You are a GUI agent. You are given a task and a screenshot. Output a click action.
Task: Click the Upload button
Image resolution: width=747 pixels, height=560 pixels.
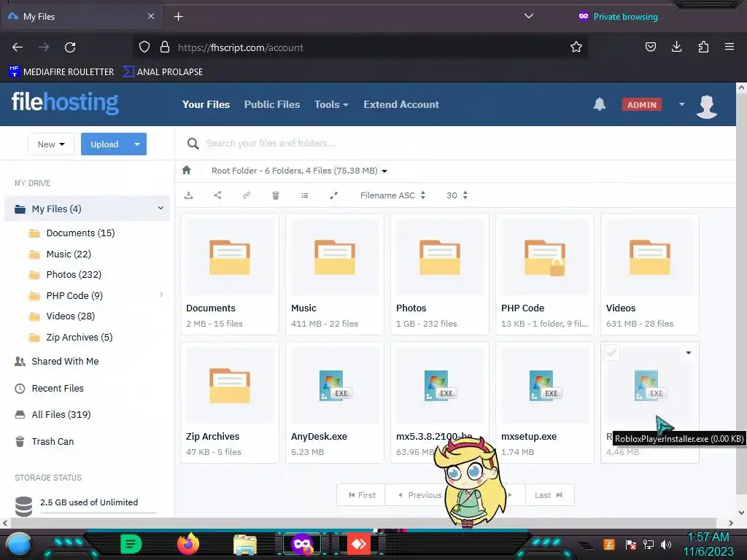pyautogui.click(x=105, y=144)
